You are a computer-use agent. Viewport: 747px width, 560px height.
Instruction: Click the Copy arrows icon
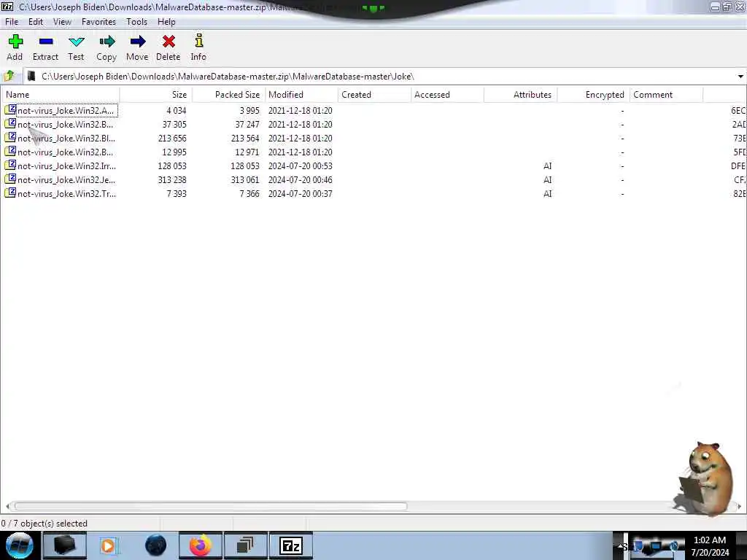point(107,42)
